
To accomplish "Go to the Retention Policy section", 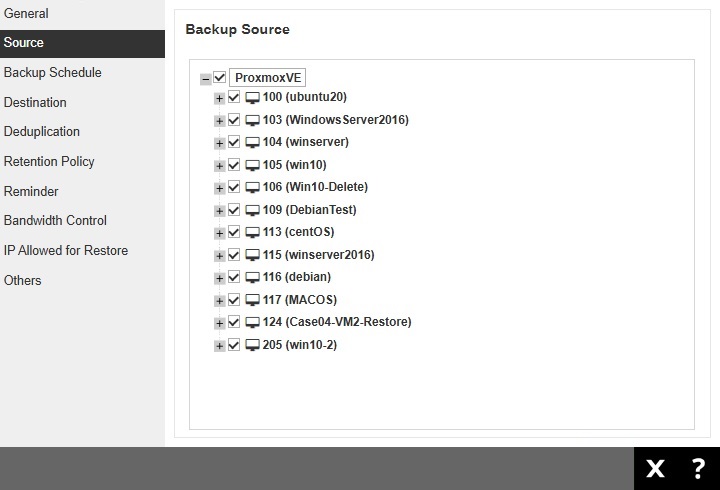I will tap(49, 162).
